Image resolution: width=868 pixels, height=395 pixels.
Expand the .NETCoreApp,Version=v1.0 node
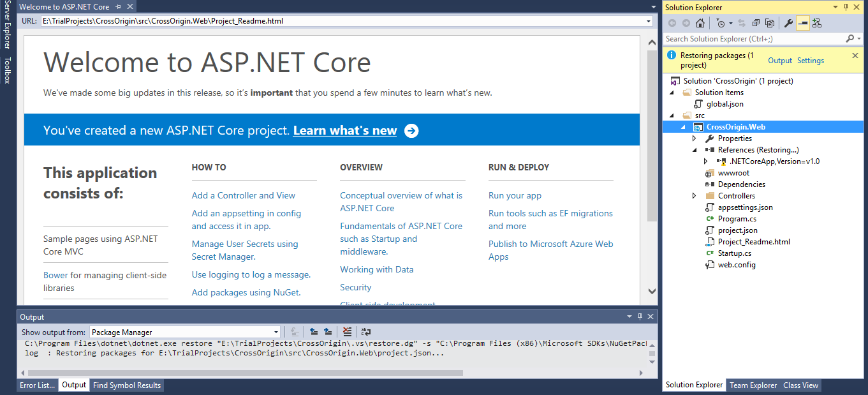click(706, 161)
